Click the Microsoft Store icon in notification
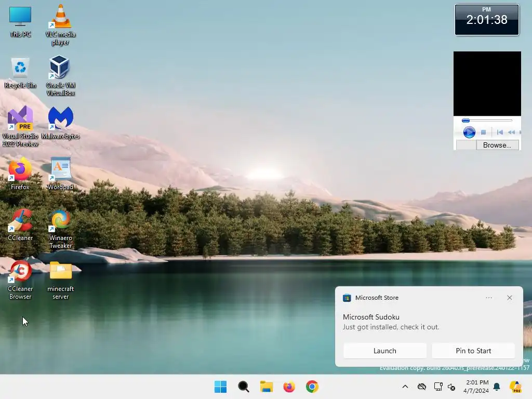Viewport: 532px width, 399px height. (347, 298)
